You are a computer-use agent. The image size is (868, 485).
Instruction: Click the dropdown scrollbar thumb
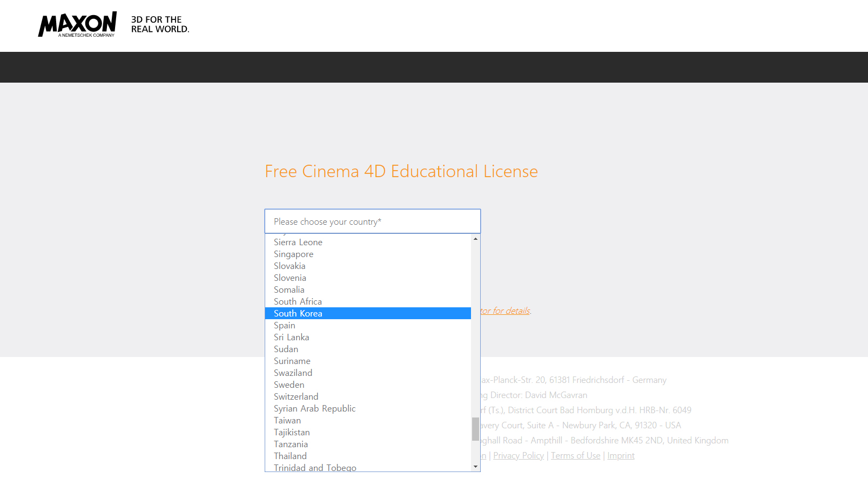click(475, 429)
